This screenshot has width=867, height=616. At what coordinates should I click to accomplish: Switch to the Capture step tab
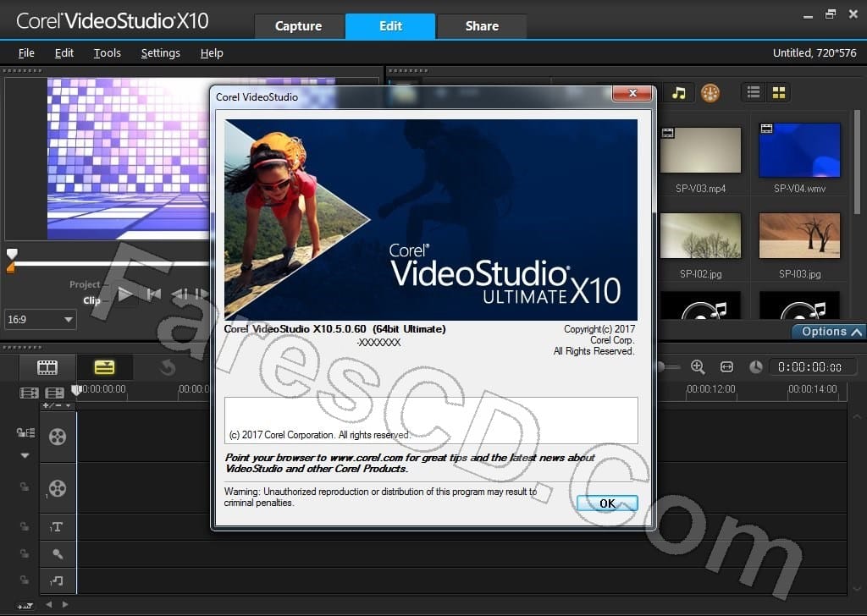(x=299, y=26)
